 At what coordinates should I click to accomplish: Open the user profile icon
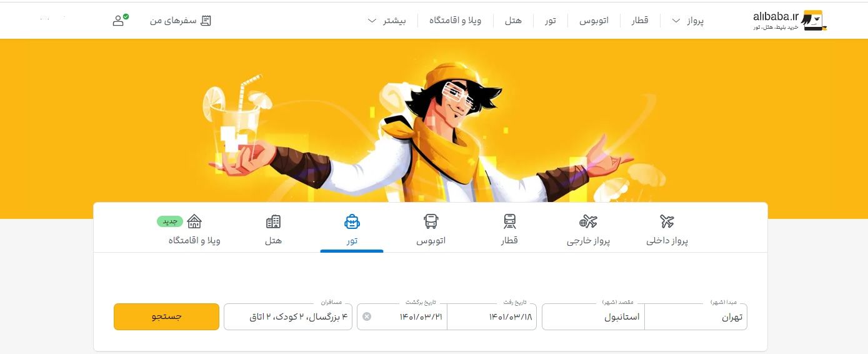119,20
